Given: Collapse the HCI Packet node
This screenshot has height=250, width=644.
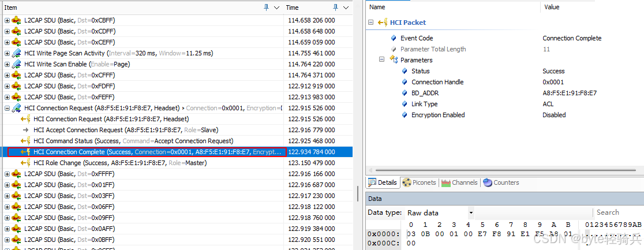Looking at the screenshot, I should coord(371,23).
